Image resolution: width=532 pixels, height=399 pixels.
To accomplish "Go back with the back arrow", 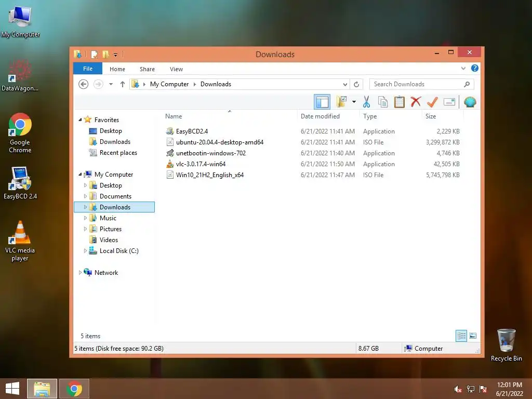I will (84, 84).
